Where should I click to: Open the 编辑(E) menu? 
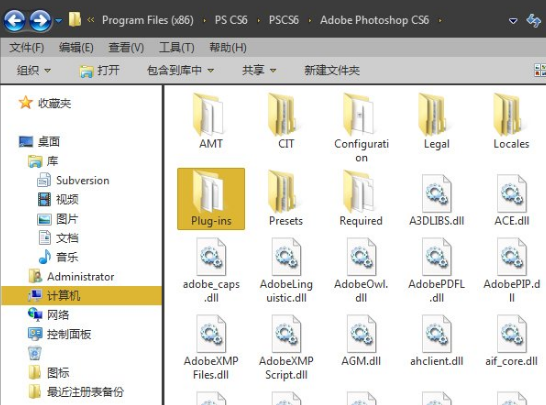[x=76, y=47]
